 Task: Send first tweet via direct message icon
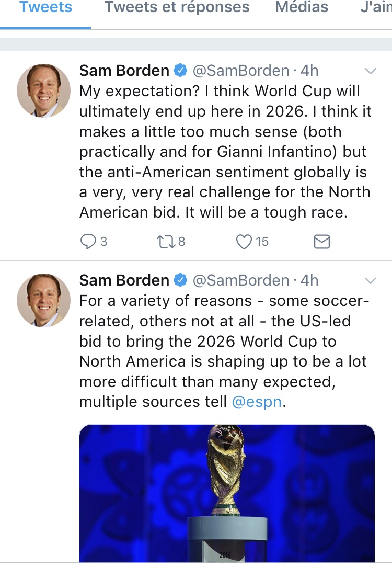pyautogui.click(x=321, y=241)
